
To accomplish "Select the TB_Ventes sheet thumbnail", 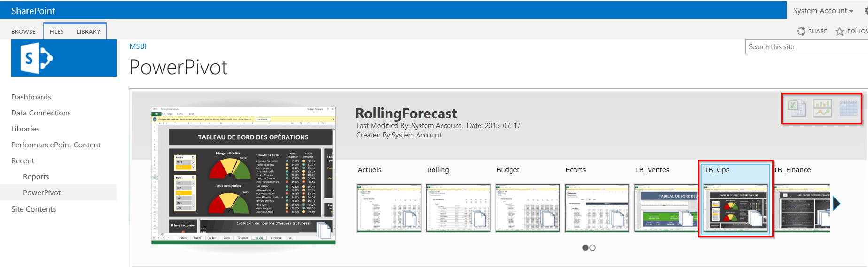I will [665, 208].
